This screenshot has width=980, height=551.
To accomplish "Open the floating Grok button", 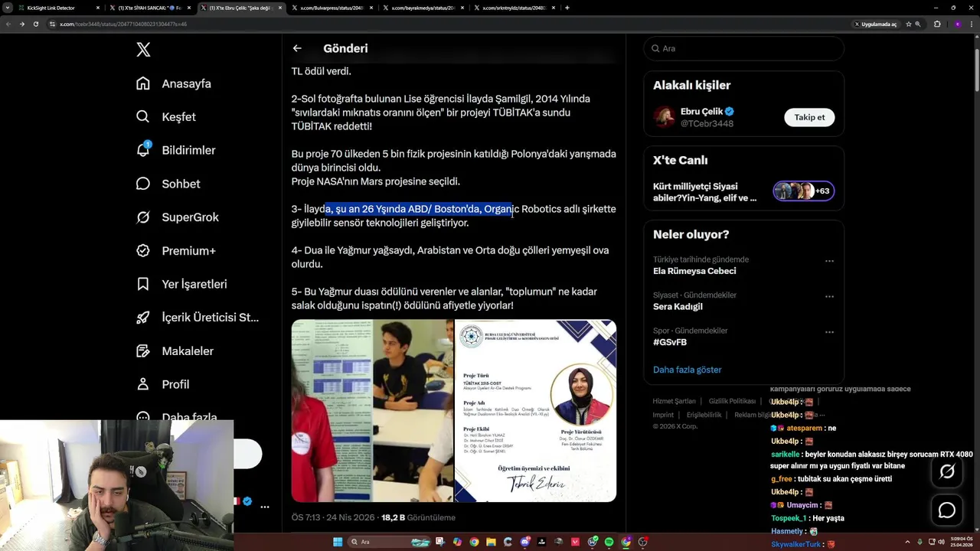I will (947, 472).
